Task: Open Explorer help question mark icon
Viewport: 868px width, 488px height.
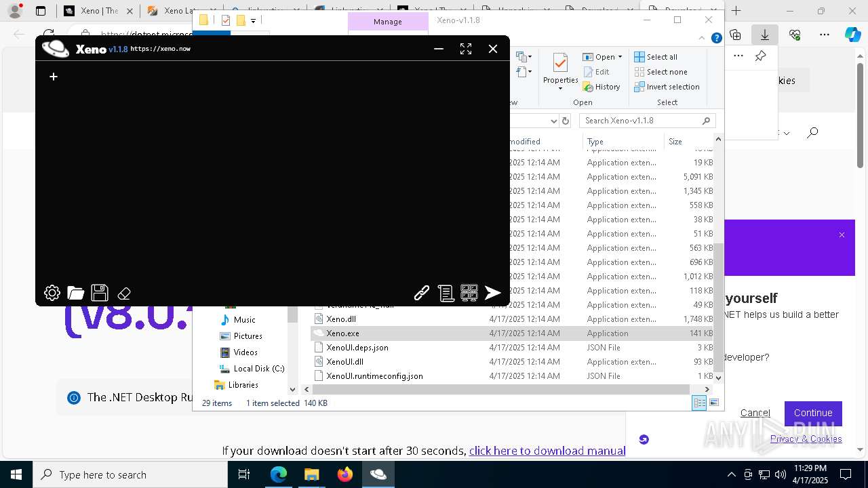Action: 716,39
